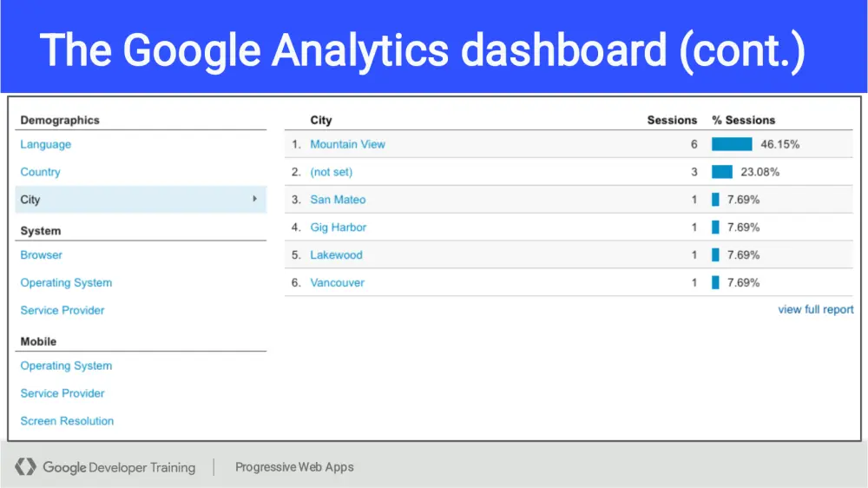The image size is (868, 488).
Task: Click view full report link
Action: [815, 310]
